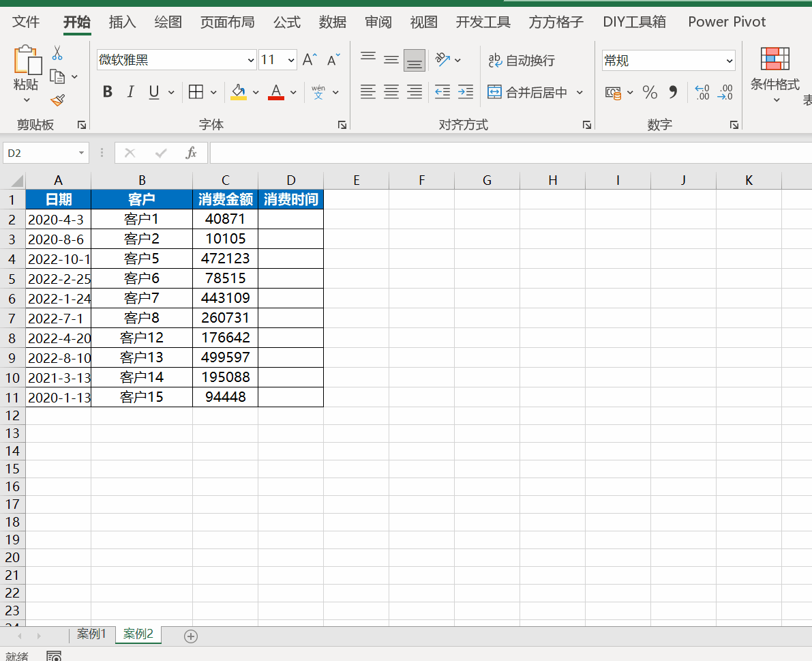
Task: Click Increase Decimal icon
Action: (x=702, y=93)
